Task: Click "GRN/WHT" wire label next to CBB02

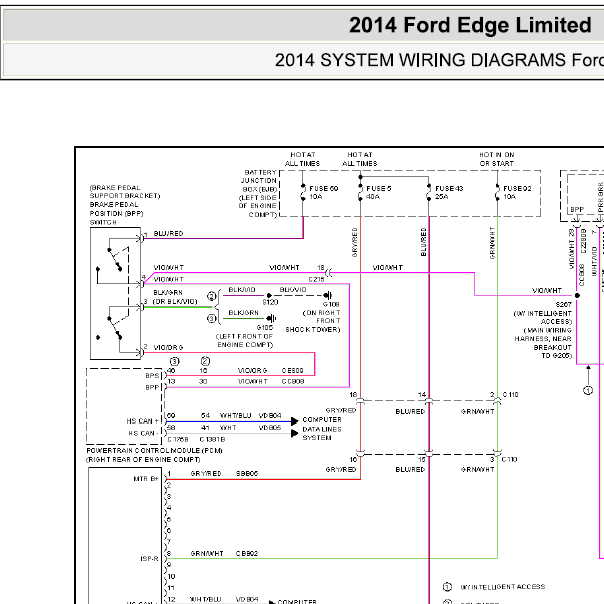Action: pyautogui.click(x=207, y=554)
